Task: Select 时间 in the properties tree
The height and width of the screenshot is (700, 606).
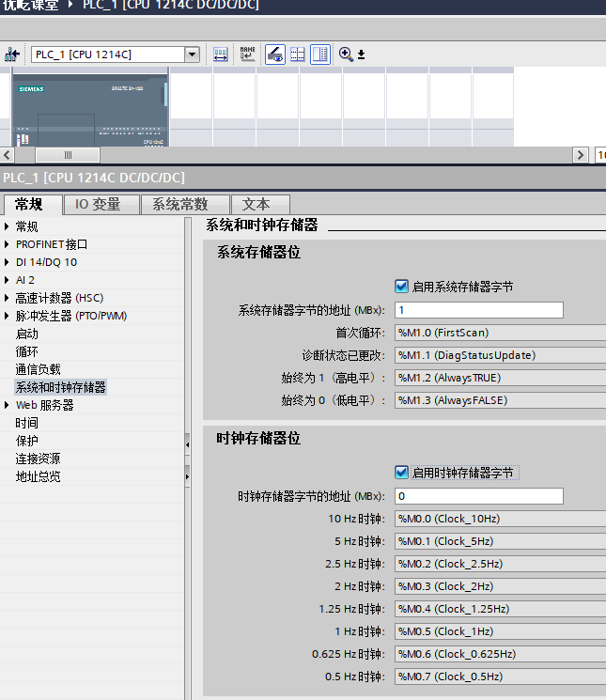Action: 26,423
